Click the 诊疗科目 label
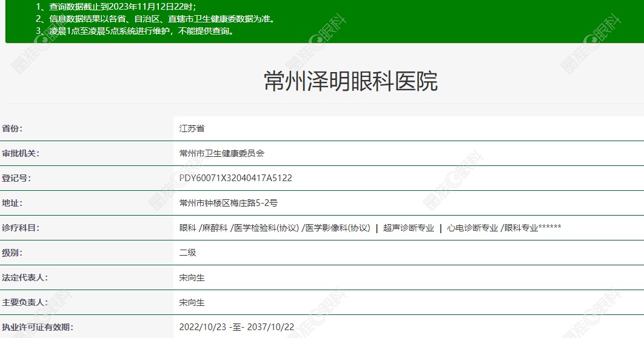The image size is (644, 338). [21, 228]
